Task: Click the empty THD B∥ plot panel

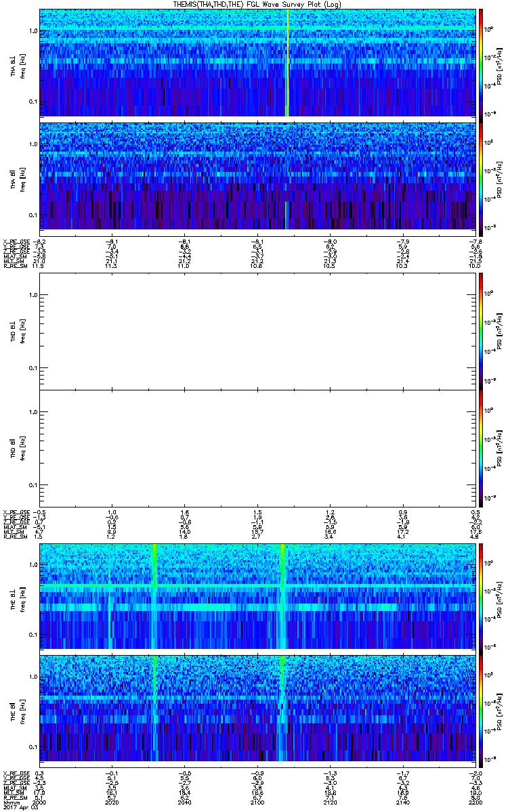Action: [x=258, y=448]
